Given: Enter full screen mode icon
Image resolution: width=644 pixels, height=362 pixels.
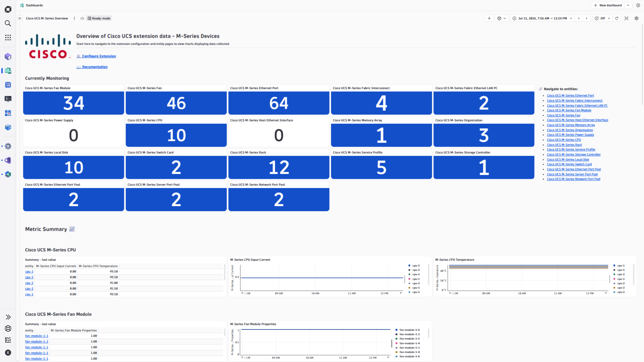Looking at the screenshot, I should 627,18.
